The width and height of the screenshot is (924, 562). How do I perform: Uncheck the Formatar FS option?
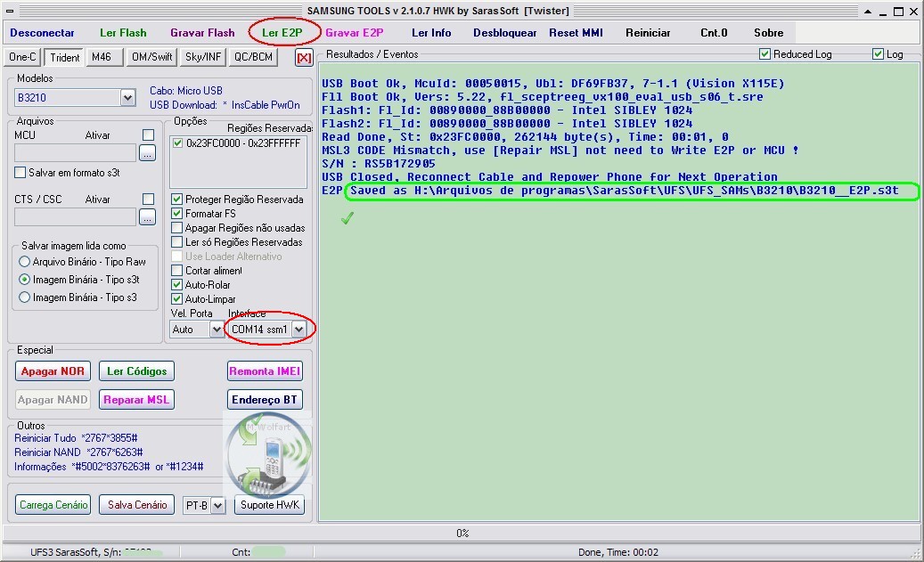177,214
